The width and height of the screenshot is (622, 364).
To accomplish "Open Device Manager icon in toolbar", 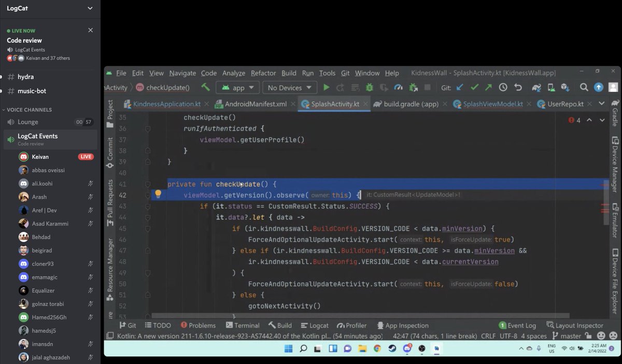I will coord(551,88).
